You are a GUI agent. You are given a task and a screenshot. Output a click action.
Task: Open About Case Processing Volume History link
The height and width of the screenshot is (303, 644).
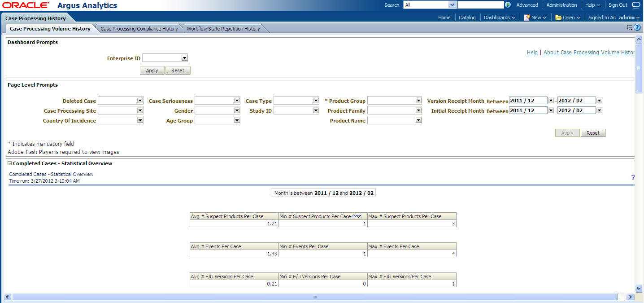click(x=589, y=53)
